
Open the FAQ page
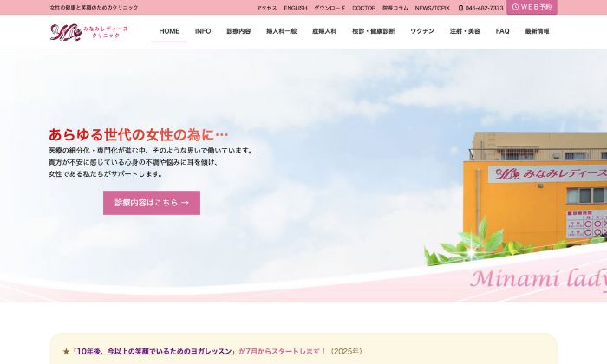(503, 31)
